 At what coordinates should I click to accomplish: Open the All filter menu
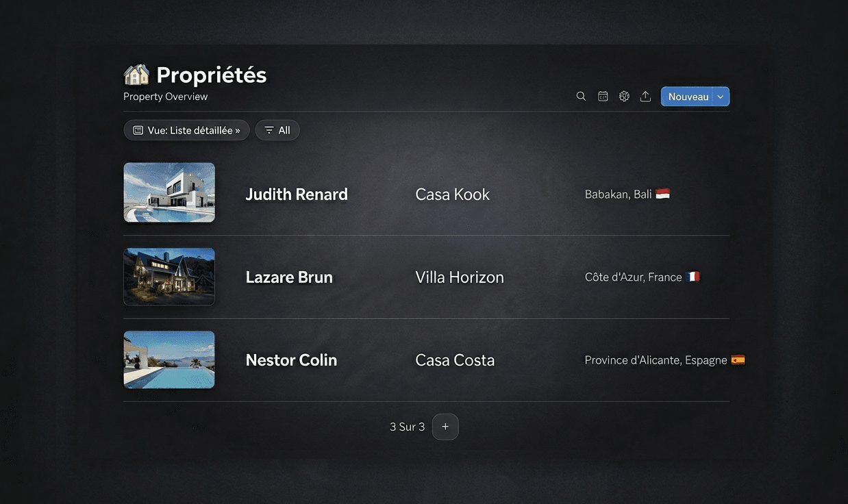pos(277,130)
